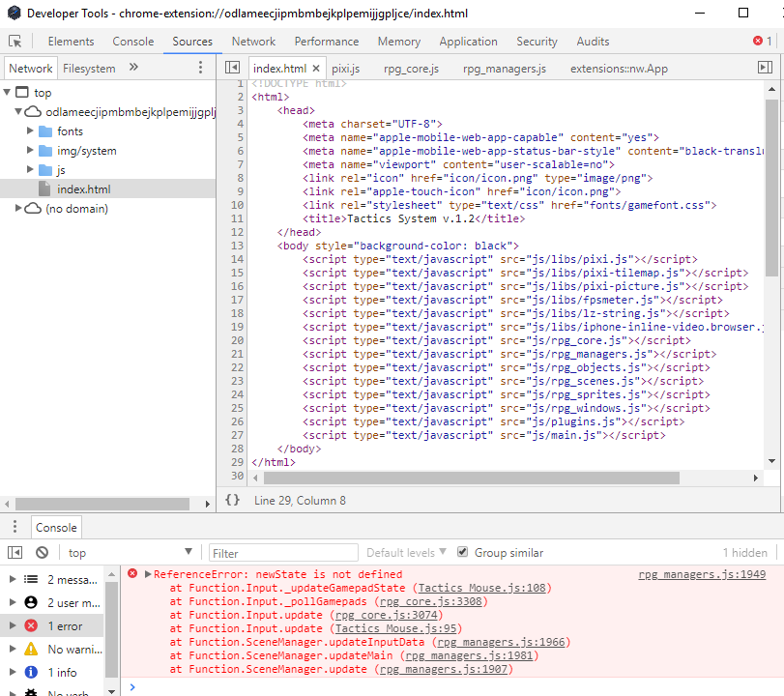This screenshot has width=784, height=696.
Task: Expand the 2 messages group arrow
Action: (x=13, y=579)
